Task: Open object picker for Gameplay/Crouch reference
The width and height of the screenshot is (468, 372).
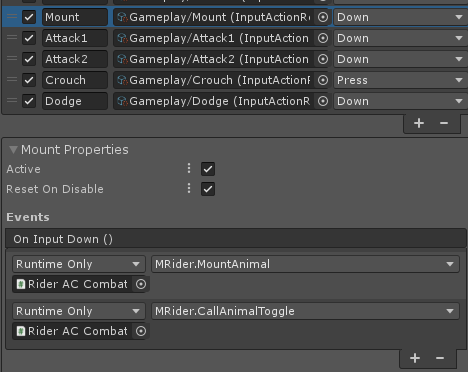Action: (322, 80)
